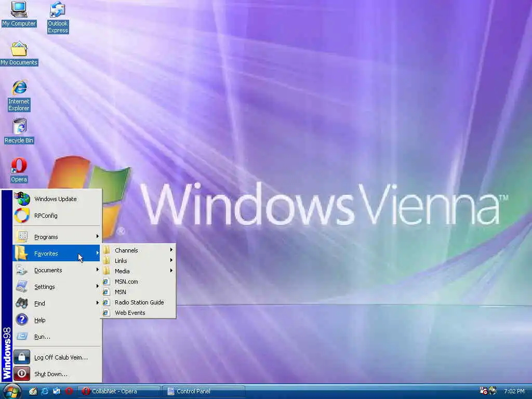Viewport: 532px width, 399px height.
Task: Click the Log Off padlock icon
Action: pyautogui.click(x=22, y=357)
